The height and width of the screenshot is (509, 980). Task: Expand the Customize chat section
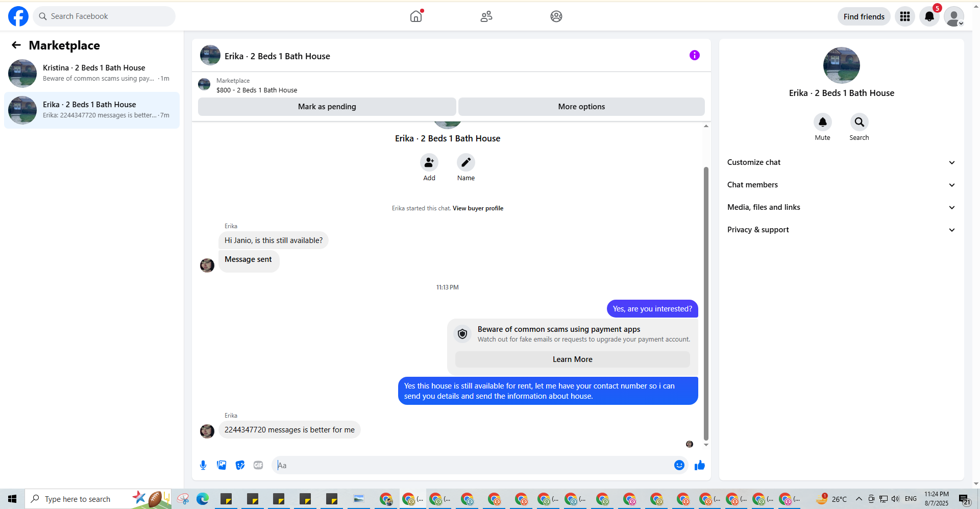pos(841,162)
